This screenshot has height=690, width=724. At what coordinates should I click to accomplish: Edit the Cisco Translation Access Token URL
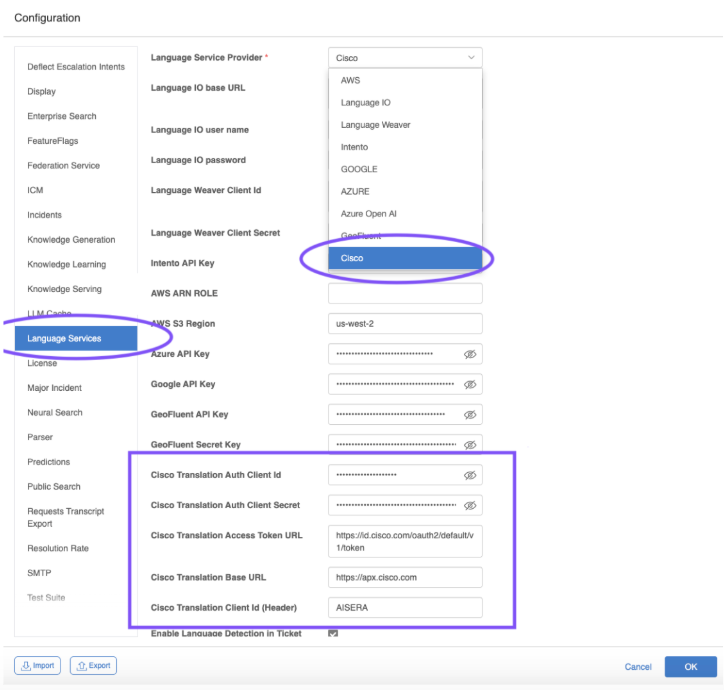click(405, 541)
